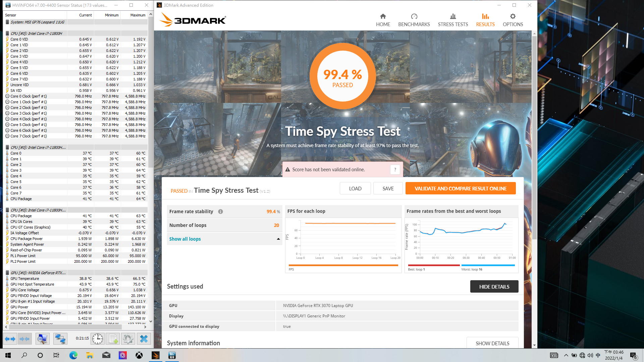Click HWiNFO expand columns arrows icon

(x=10, y=339)
